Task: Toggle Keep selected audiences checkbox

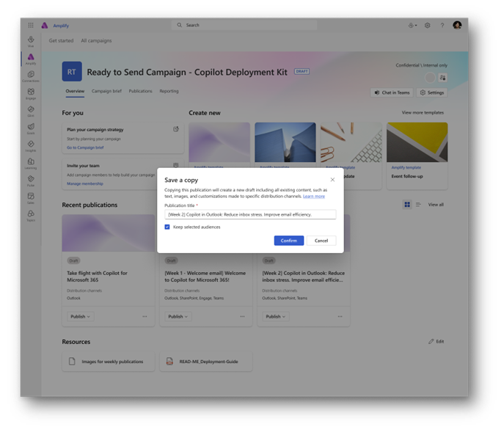Action: (167, 227)
